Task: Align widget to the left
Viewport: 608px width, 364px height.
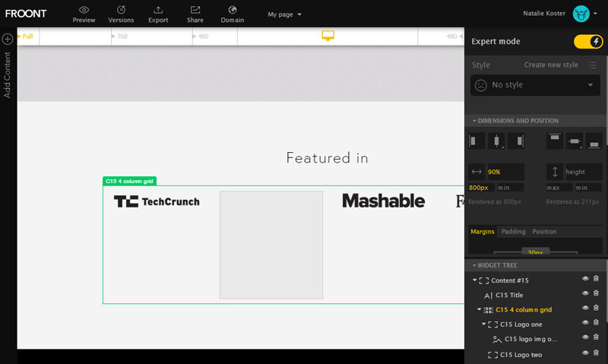Action: (x=477, y=141)
